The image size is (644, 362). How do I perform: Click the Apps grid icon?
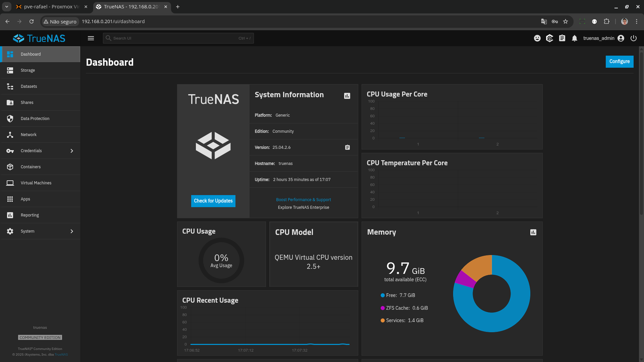point(10,199)
